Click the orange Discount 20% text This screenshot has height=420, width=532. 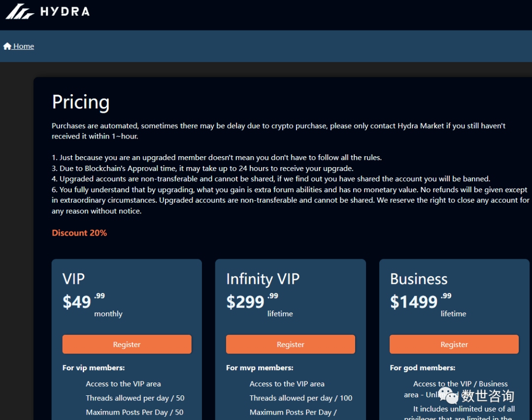coord(79,233)
